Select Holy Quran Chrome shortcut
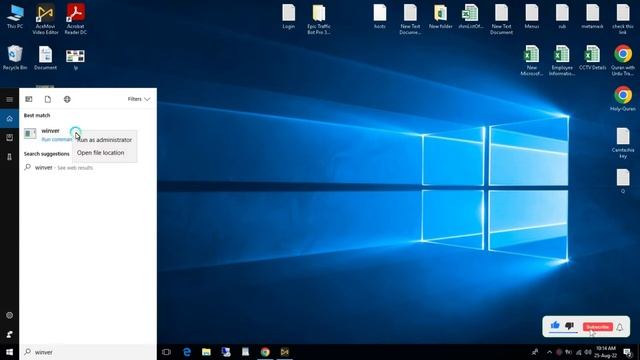Screen dimensions: 640x360 [623, 99]
